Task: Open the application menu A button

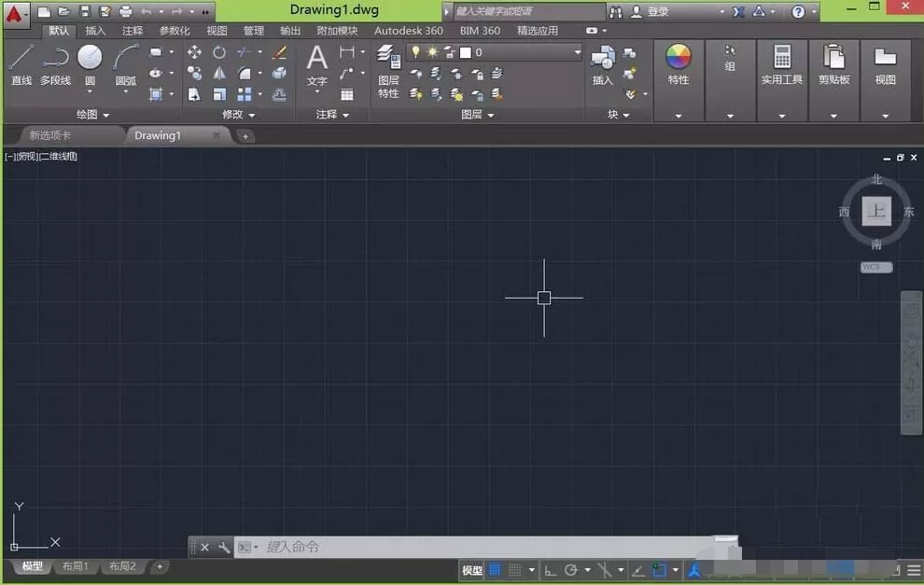Action: point(15,14)
